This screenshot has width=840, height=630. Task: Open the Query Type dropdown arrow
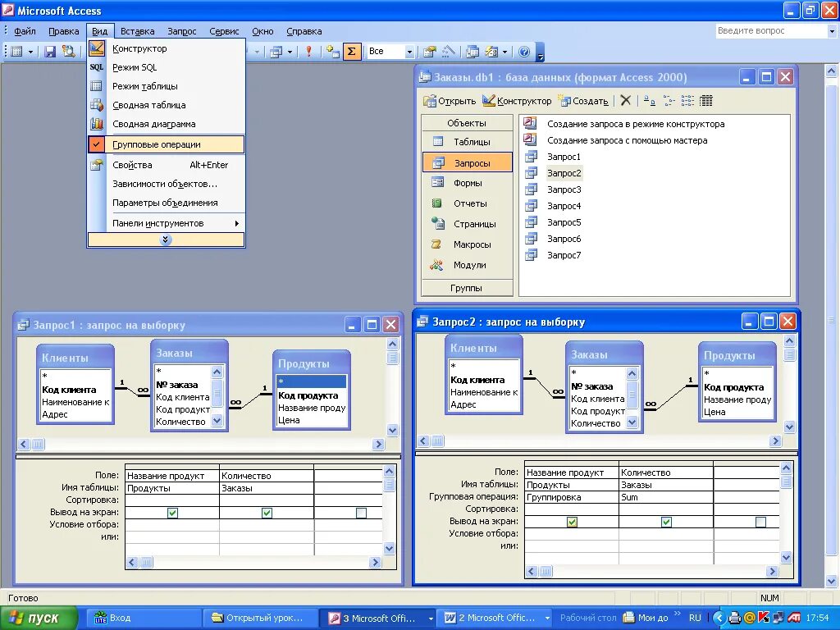(x=290, y=52)
